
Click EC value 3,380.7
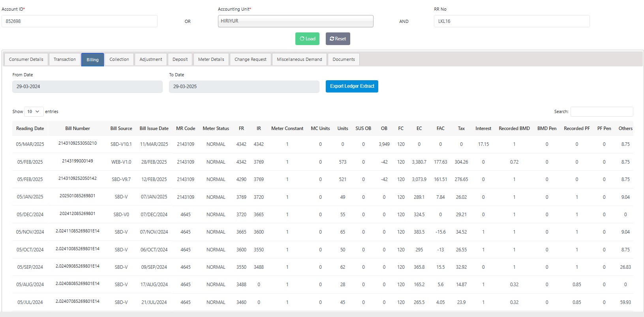pos(419,162)
